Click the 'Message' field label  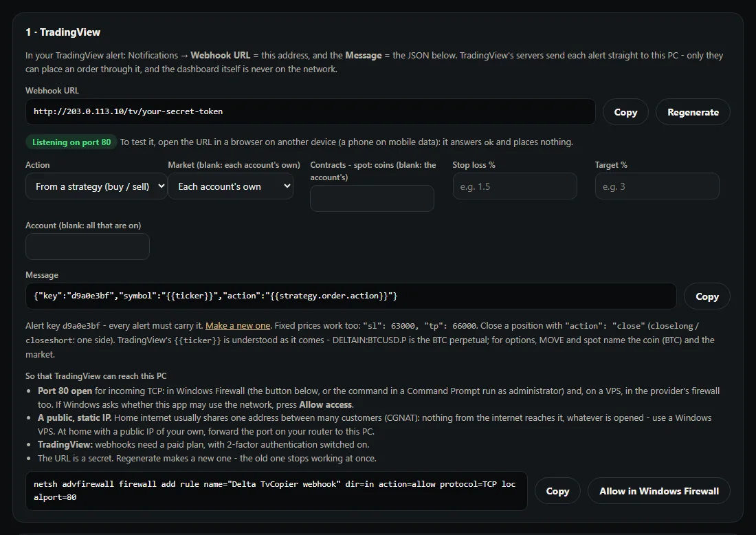[42, 275]
